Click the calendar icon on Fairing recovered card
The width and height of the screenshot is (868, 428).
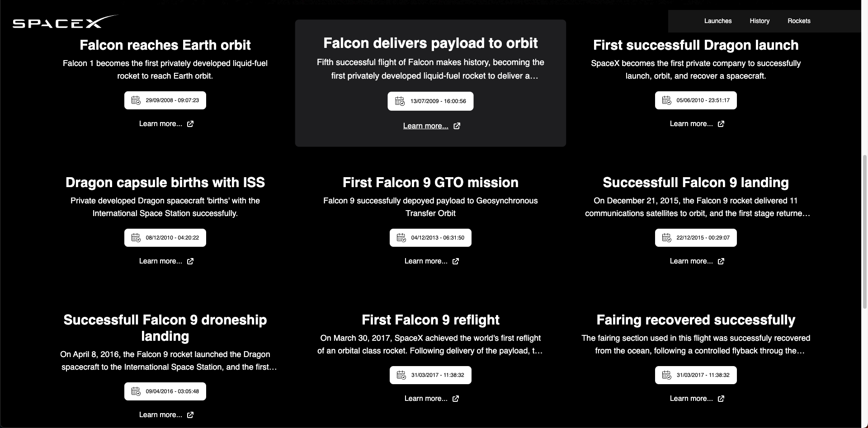coord(667,375)
